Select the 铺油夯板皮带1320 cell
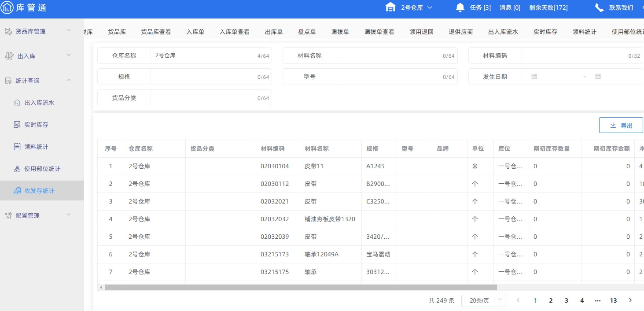644x311 pixels. point(330,219)
